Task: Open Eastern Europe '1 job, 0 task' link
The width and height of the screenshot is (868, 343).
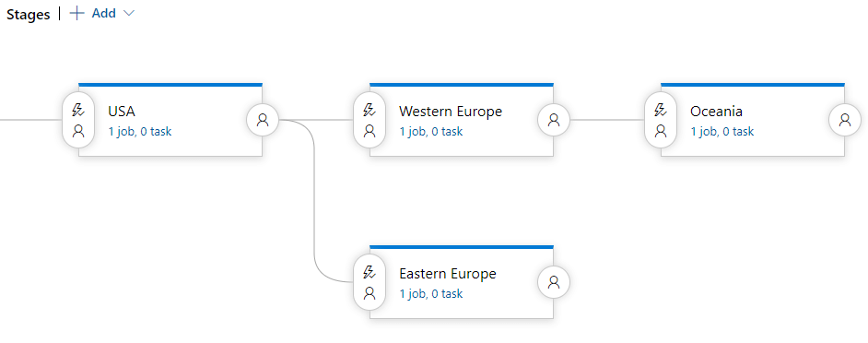Action: pos(431,294)
